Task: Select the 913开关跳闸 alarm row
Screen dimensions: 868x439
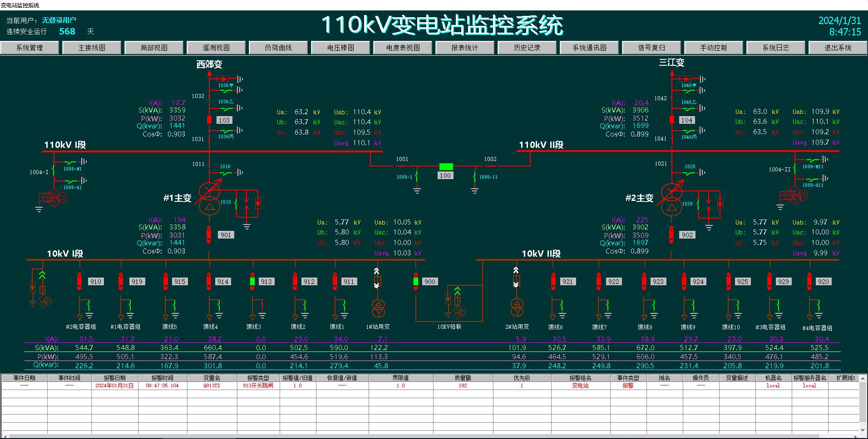Action: tap(258, 385)
